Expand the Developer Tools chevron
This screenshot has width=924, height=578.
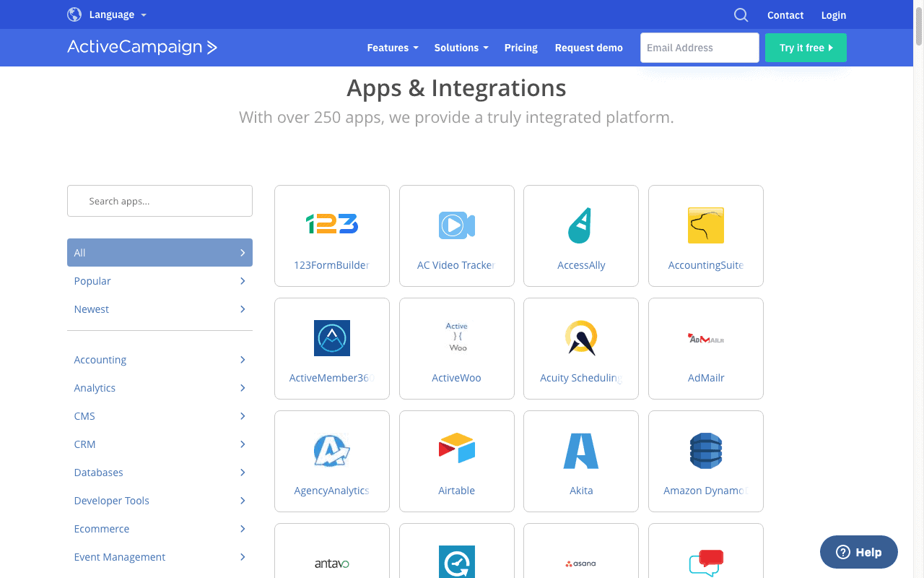pos(243,501)
